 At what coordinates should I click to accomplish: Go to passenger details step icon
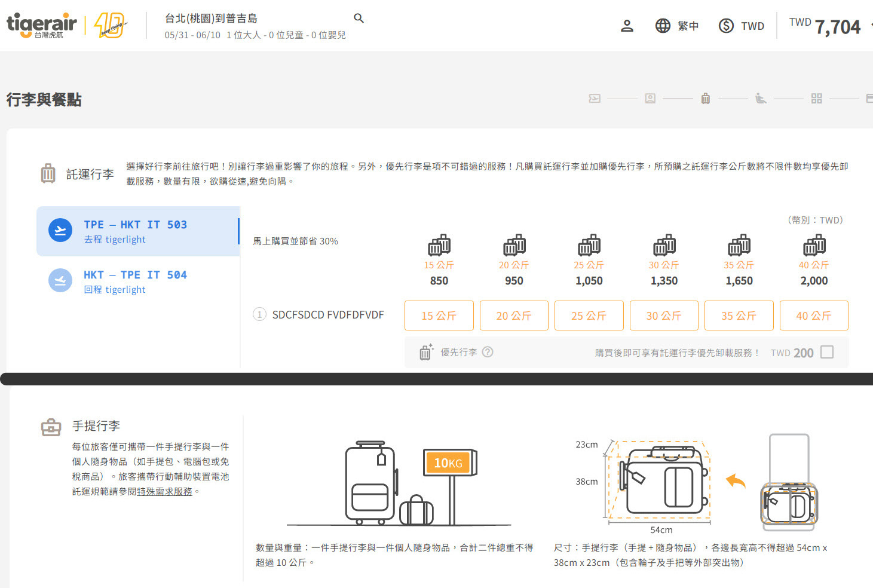(650, 99)
